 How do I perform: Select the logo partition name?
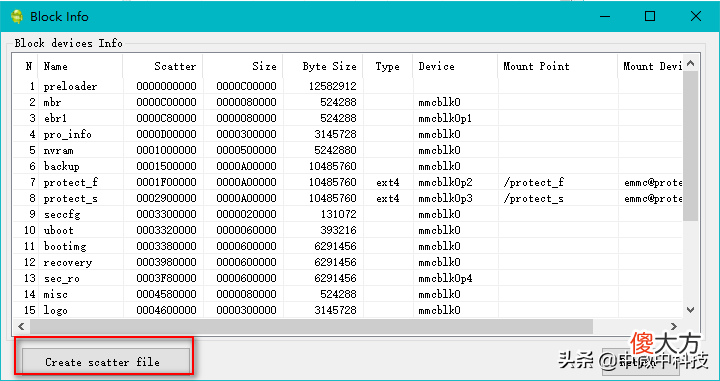tap(56, 310)
